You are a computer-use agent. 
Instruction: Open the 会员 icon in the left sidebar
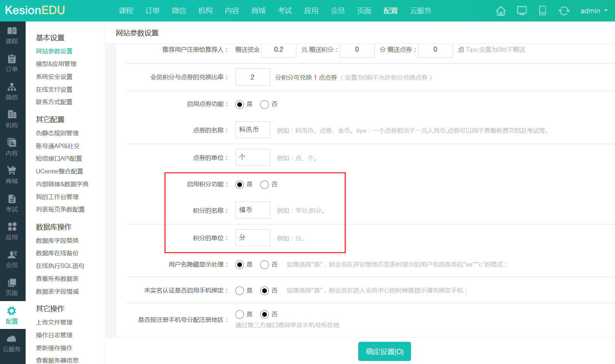pos(12,259)
